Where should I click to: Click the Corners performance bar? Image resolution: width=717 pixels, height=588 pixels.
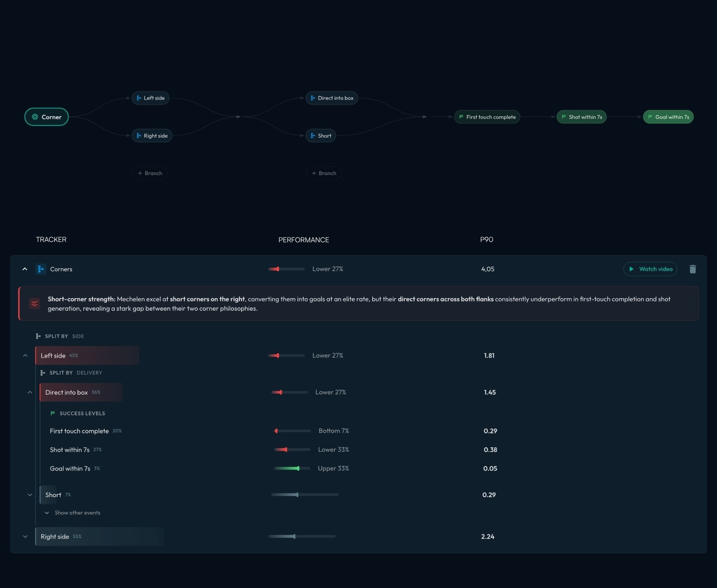pyautogui.click(x=286, y=269)
